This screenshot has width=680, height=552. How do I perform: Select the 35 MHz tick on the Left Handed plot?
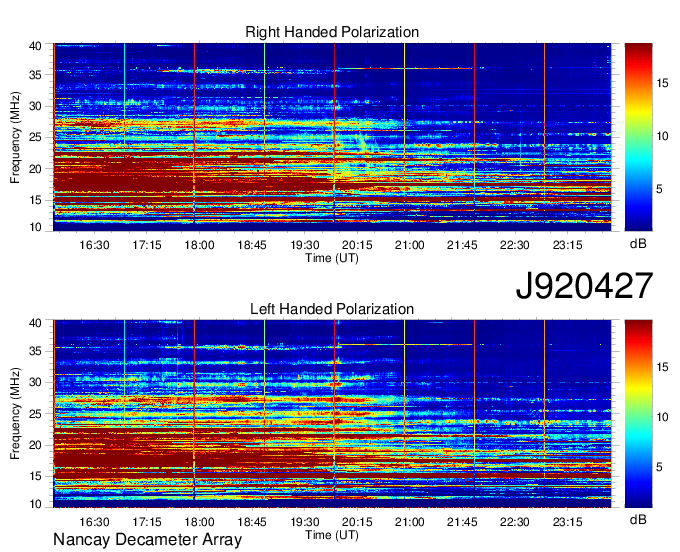pos(35,351)
